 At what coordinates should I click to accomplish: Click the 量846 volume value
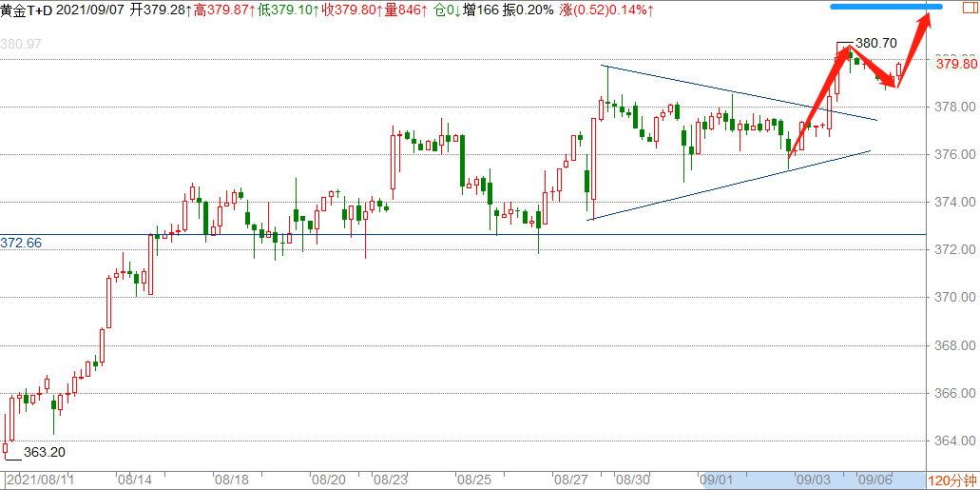point(404,10)
